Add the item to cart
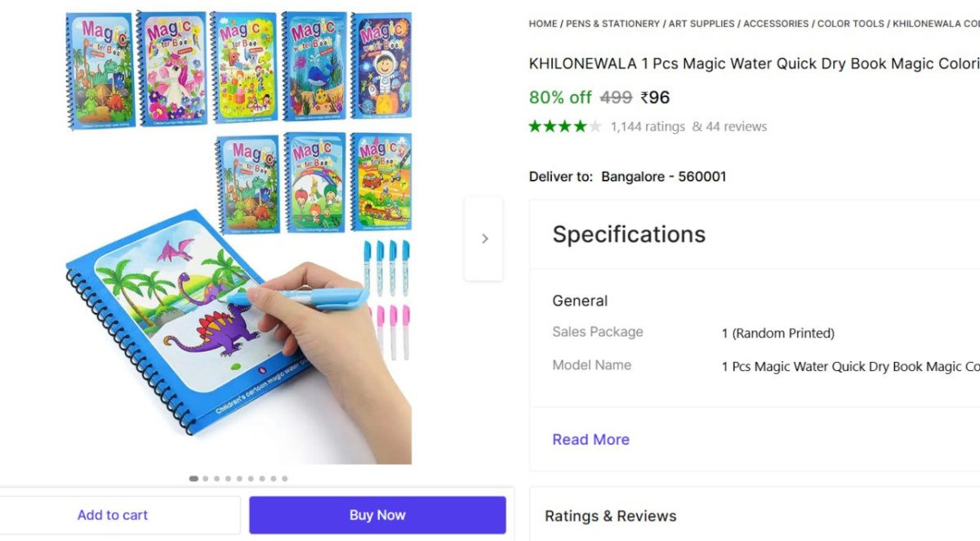This screenshot has height=541, width=980. (x=113, y=515)
